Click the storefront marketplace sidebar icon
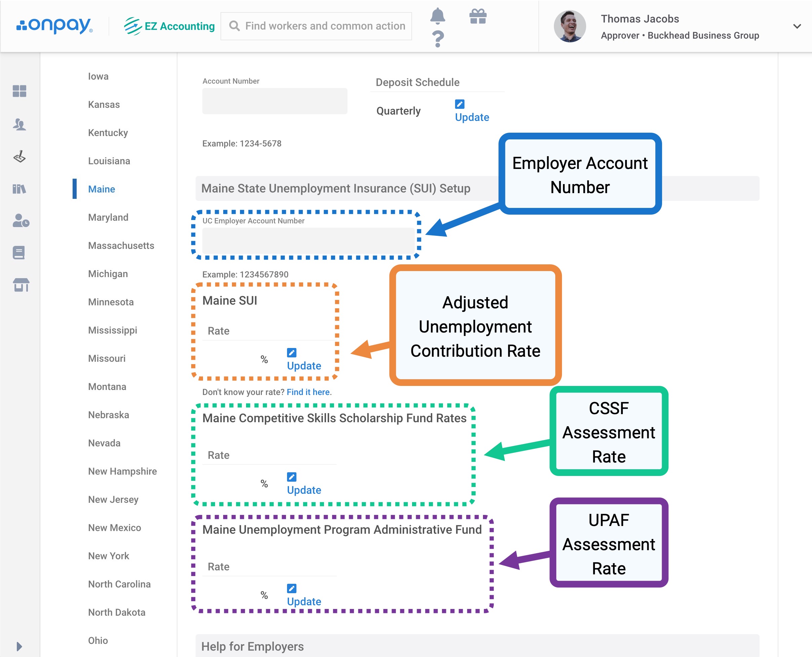 point(21,284)
